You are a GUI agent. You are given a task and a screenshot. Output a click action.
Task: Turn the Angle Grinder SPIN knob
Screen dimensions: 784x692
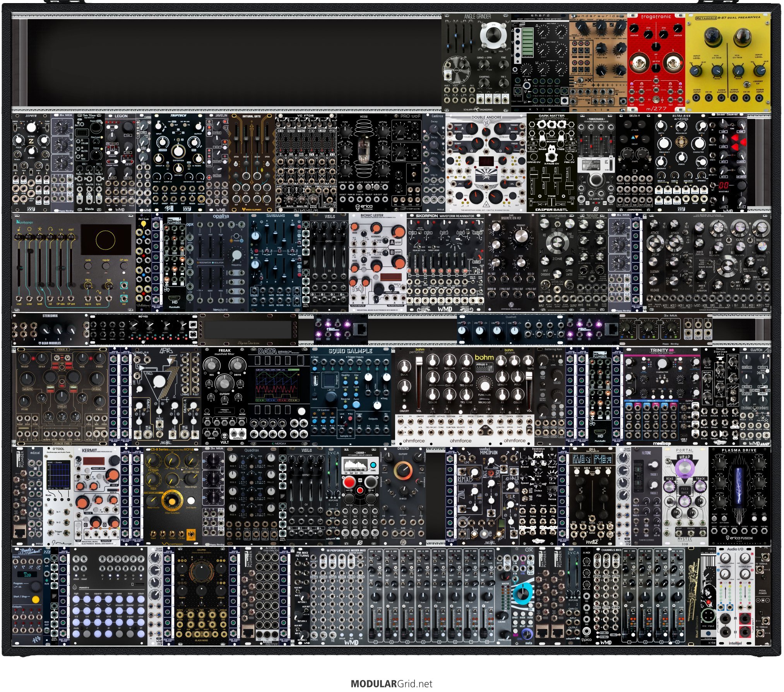(x=493, y=36)
